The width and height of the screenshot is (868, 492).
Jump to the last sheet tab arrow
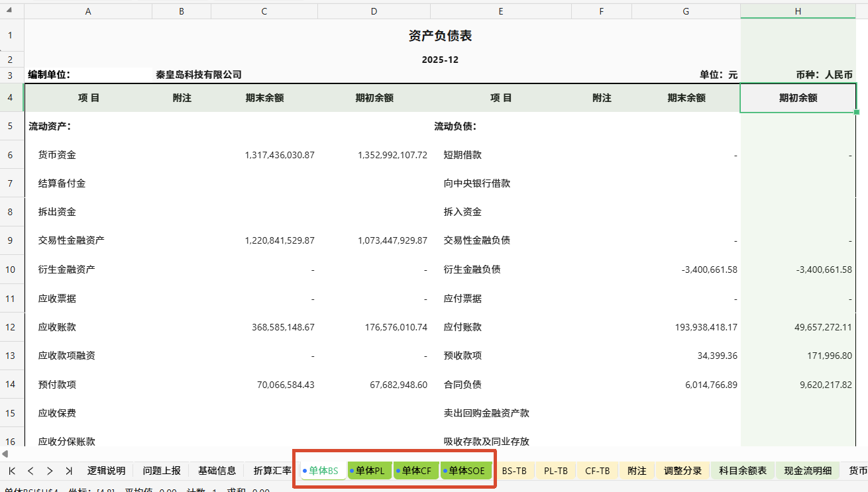point(69,471)
